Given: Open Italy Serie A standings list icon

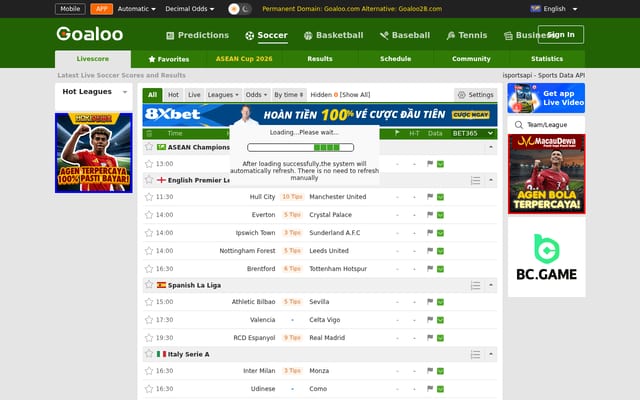Looking at the screenshot, I should click(x=475, y=354).
